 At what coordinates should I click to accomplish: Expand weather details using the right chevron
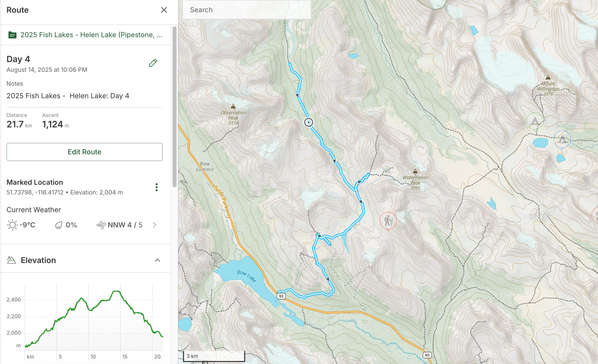tap(154, 225)
